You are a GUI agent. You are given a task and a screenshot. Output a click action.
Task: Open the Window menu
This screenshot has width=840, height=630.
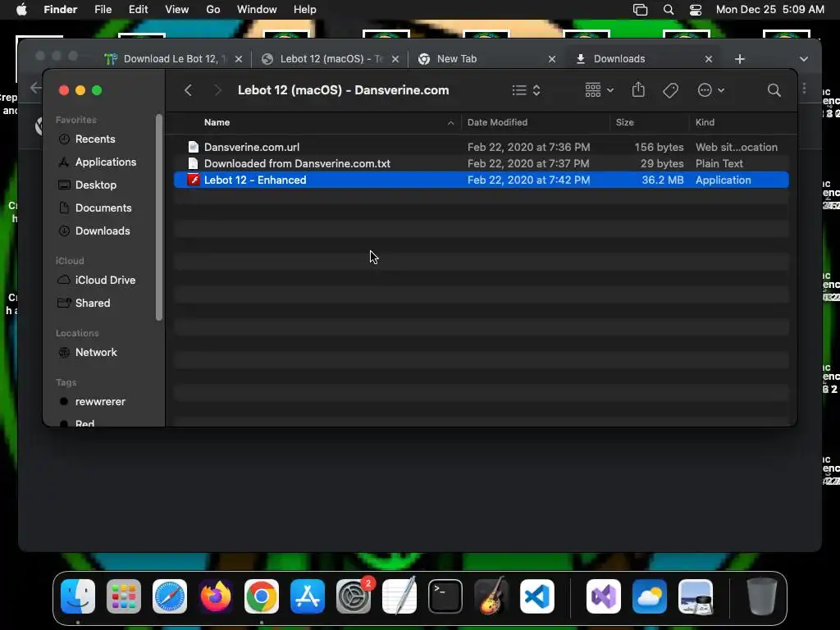tap(257, 10)
